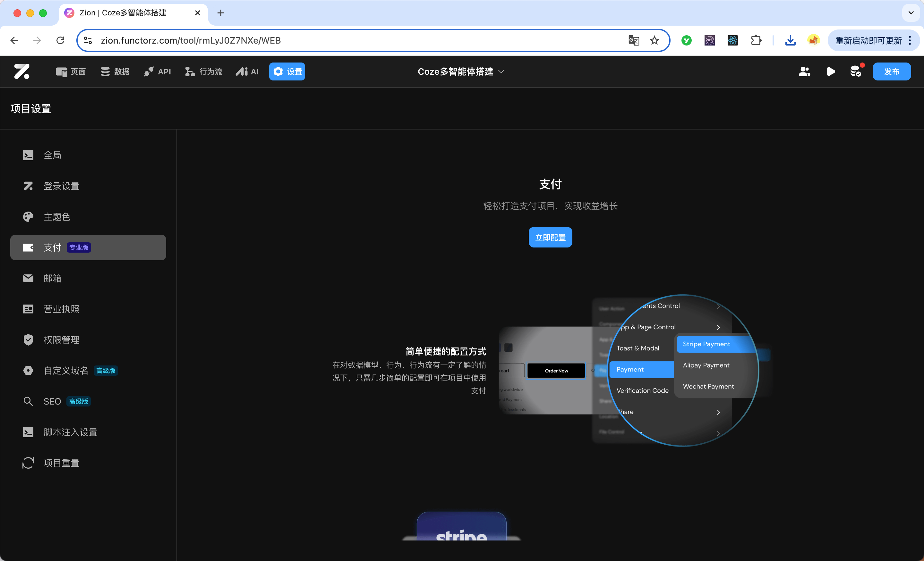Screen dimensions: 924x561
Task: Click the 脚本注入设置 terminal icon
Action: coord(28,432)
